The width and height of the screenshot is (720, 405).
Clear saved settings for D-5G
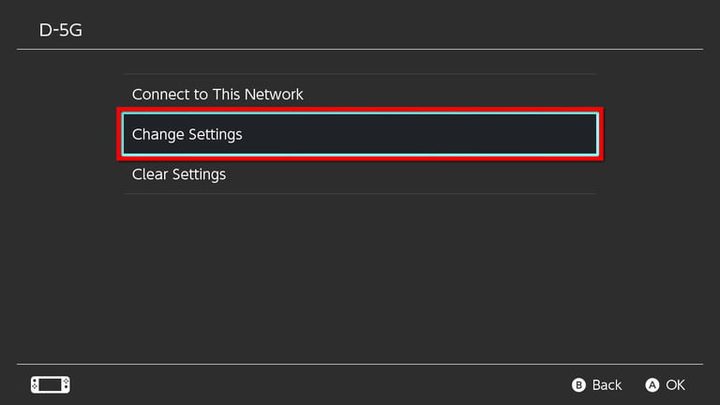[x=179, y=174]
